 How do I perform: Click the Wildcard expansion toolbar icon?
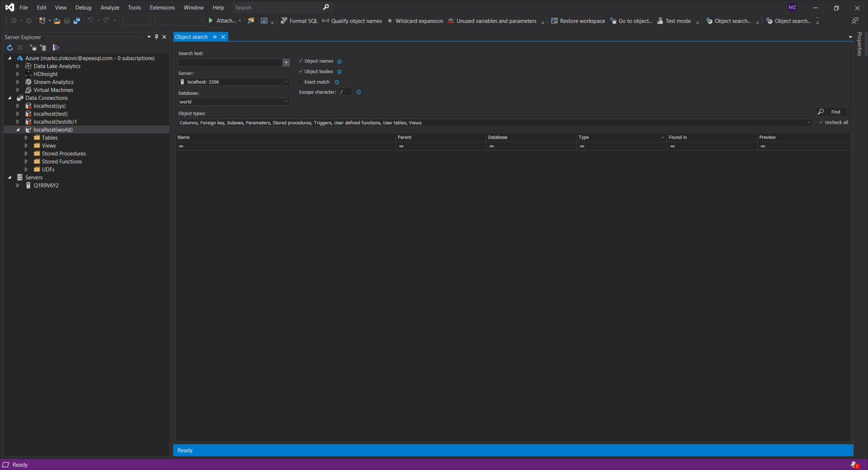pyautogui.click(x=390, y=21)
